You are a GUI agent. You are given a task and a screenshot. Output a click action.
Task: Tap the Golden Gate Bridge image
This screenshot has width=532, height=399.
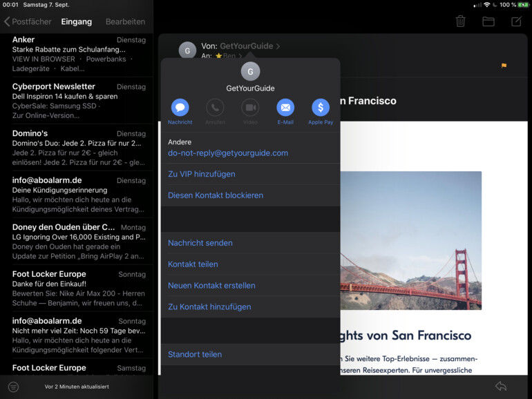click(411, 240)
